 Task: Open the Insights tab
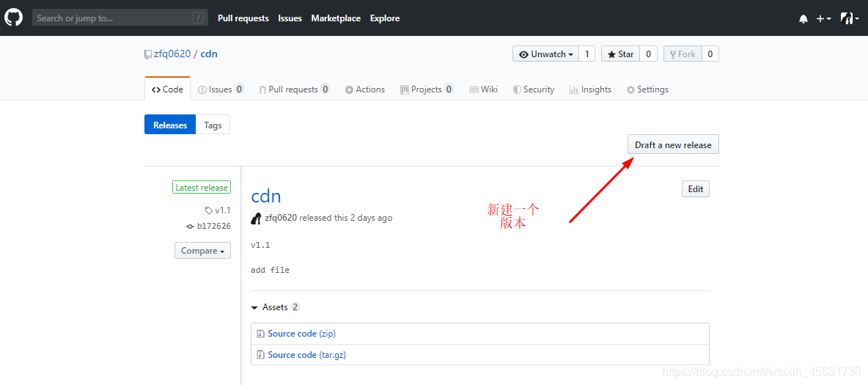point(591,89)
